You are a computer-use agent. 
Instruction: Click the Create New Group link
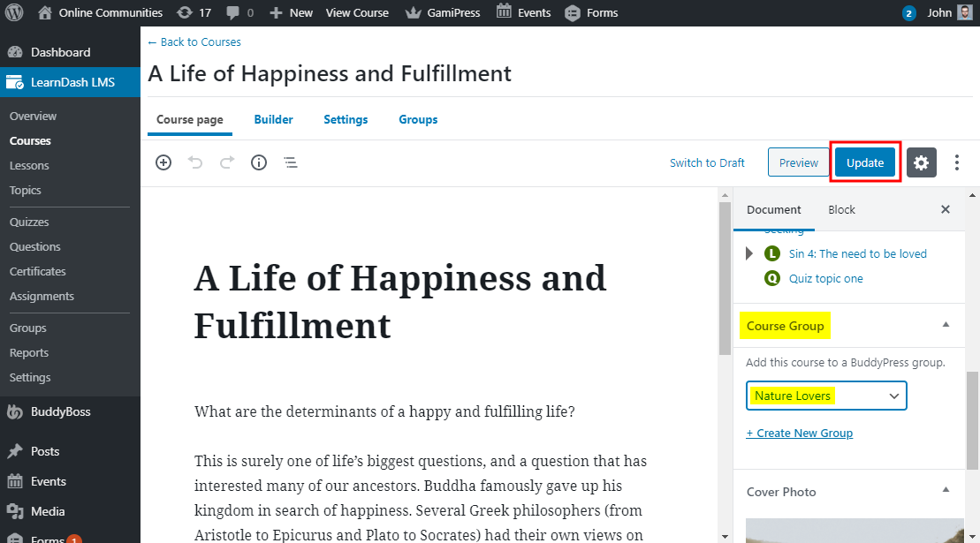[799, 433]
